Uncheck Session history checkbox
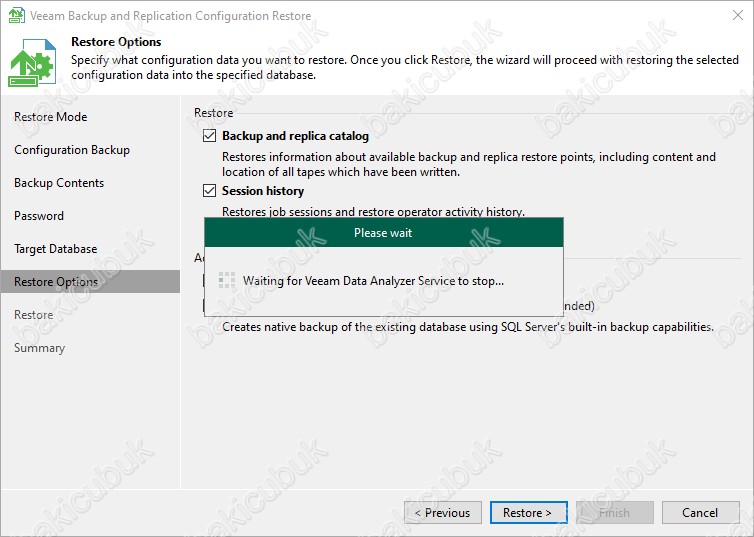 209,191
